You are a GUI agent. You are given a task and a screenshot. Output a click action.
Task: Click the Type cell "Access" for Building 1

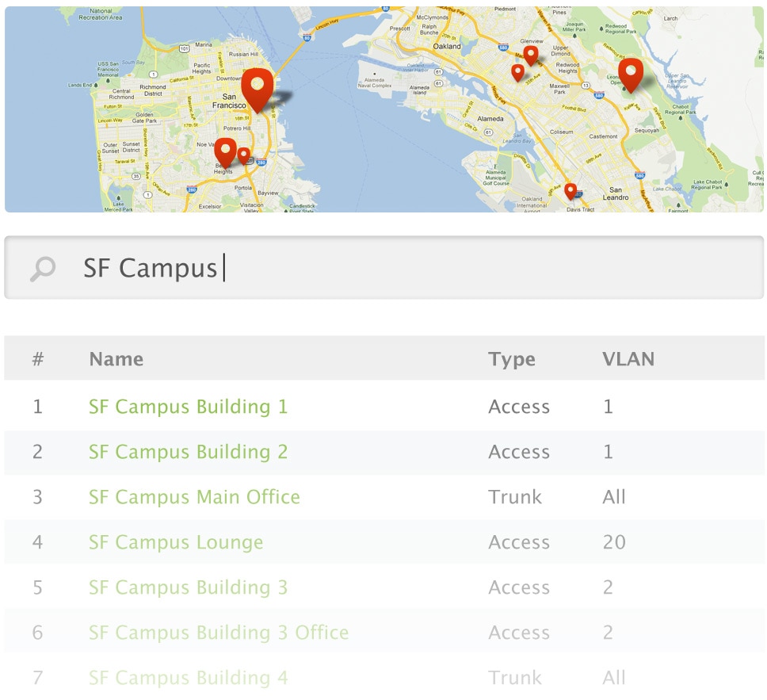(519, 407)
